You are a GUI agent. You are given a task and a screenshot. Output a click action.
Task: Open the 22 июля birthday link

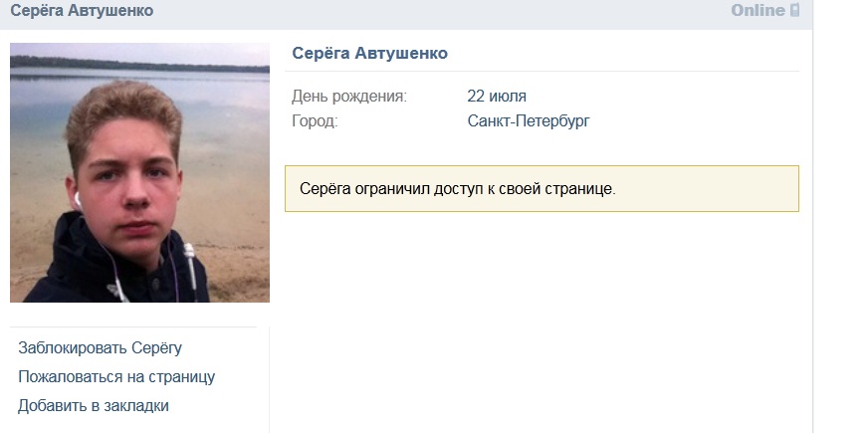tap(497, 97)
